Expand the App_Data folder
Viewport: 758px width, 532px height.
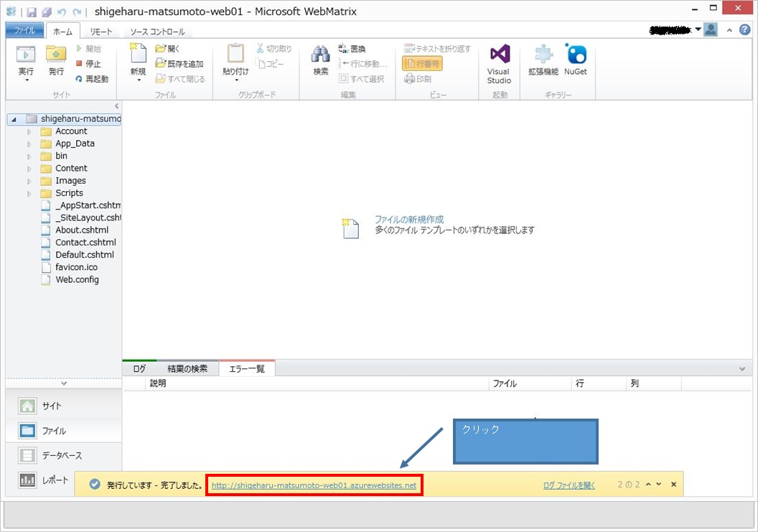point(29,144)
